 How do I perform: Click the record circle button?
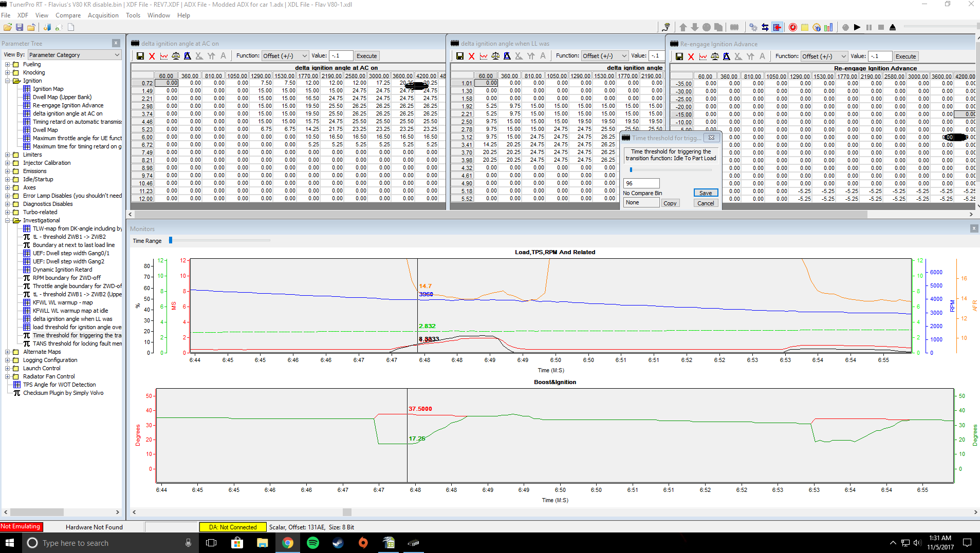(x=845, y=27)
